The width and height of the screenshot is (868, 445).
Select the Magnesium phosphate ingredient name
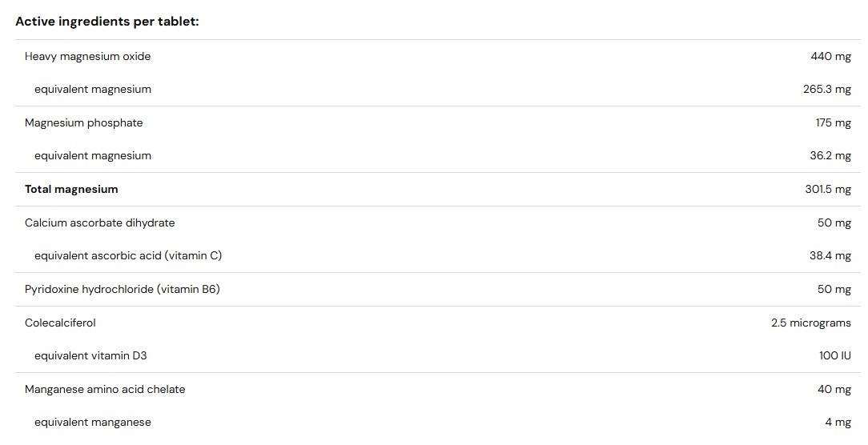pyautogui.click(x=83, y=122)
